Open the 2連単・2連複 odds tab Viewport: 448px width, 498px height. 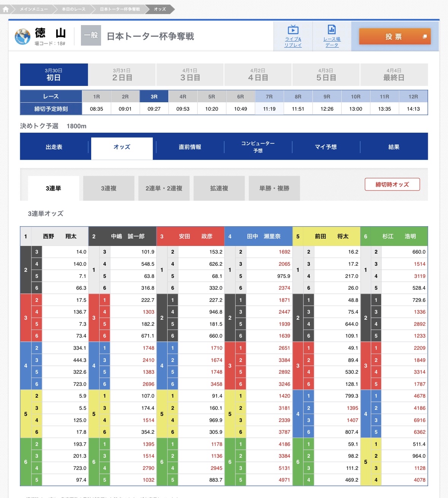coord(164,188)
